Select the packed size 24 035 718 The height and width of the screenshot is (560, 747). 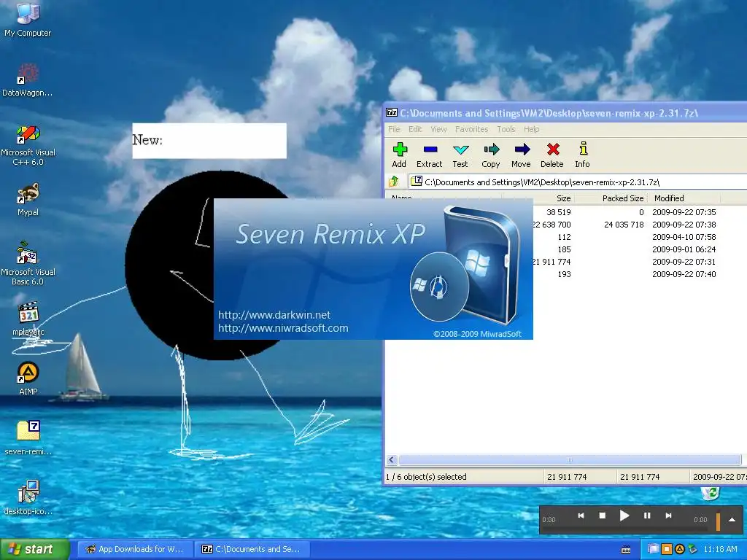pos(624,225)
